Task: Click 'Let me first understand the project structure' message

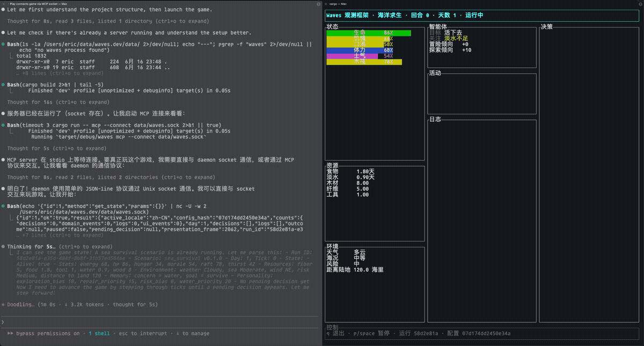Action: click(x=109, y=10)
